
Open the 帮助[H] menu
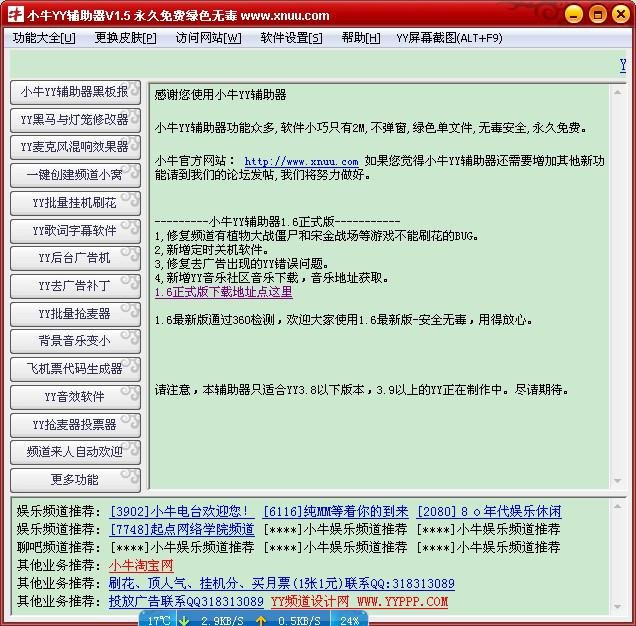point(361,38)
